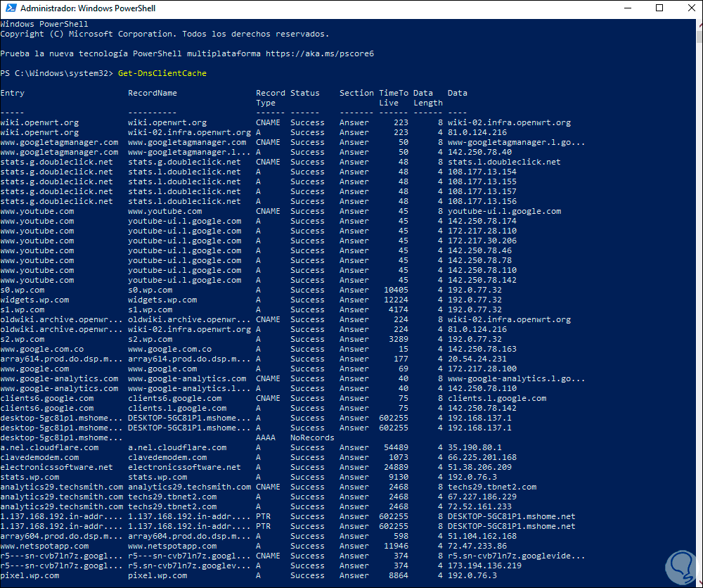Click the clavedemodem.com entry
This screenshot has width=703, height=588.
(40, 457)
